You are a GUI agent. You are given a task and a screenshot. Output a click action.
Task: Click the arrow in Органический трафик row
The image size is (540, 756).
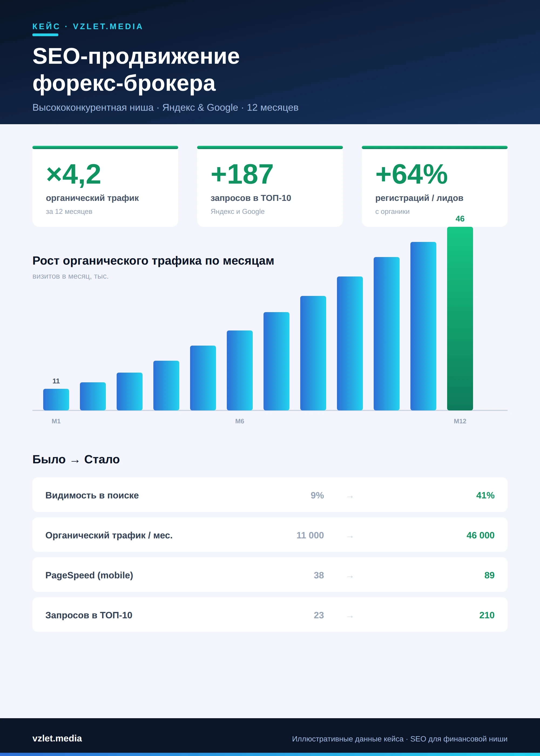pyautogui.click(x=350, y=536)
